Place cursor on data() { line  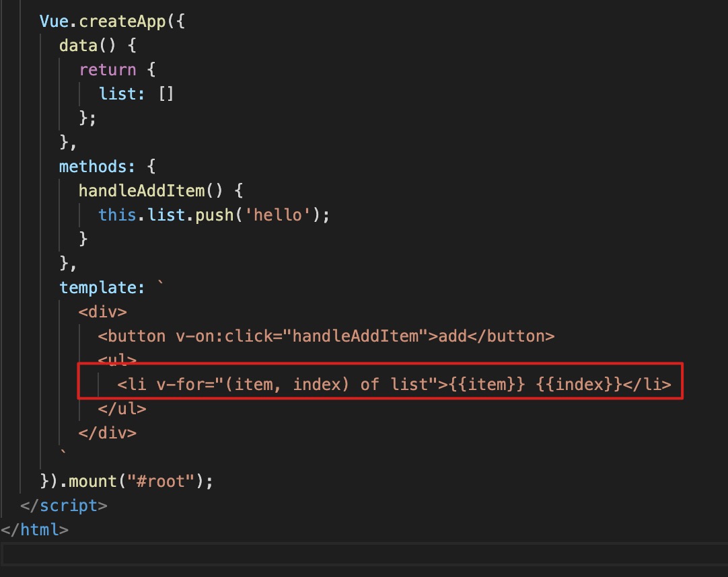98,46
